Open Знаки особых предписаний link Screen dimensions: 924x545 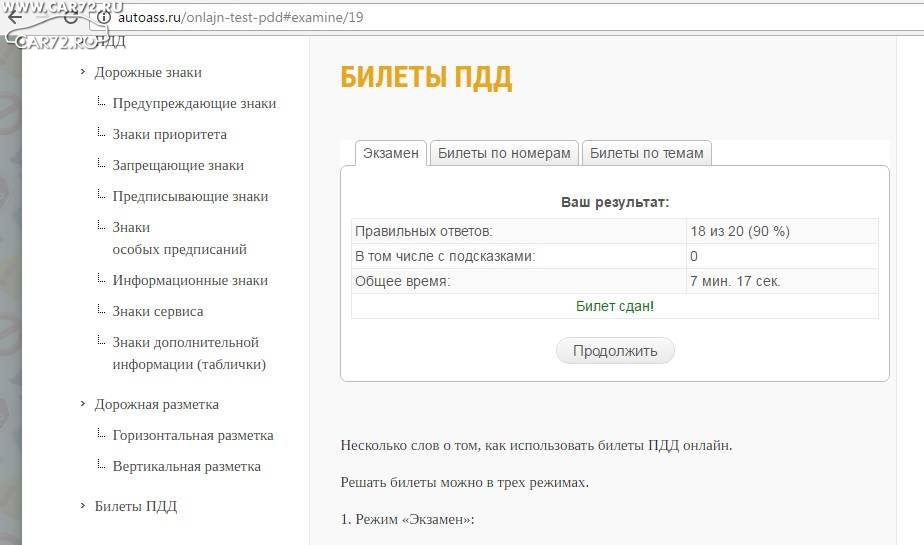click(x=180, y=238)
